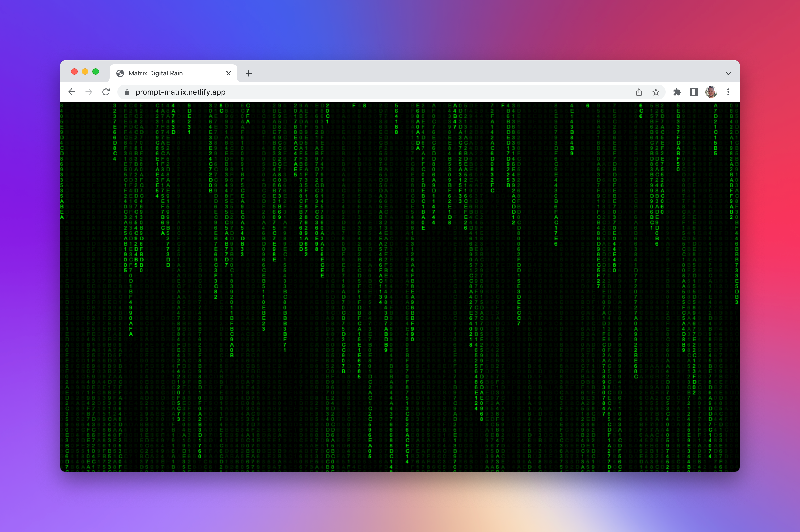Open a new tab with plus button
Viewport: 800px width, 532px height.
coord(249,73)
